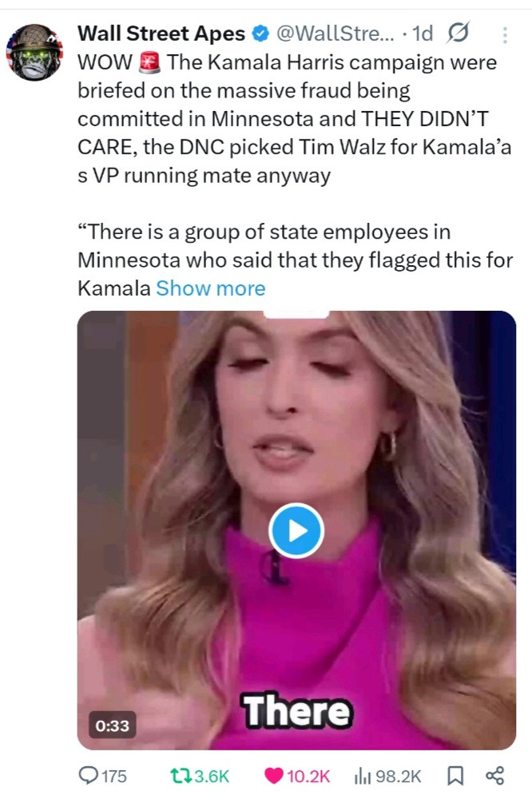The width and height of the screenshot is (532, 799).
Task: Open the Wall Street Apes profile avatar
Action: tap(35, 52)
